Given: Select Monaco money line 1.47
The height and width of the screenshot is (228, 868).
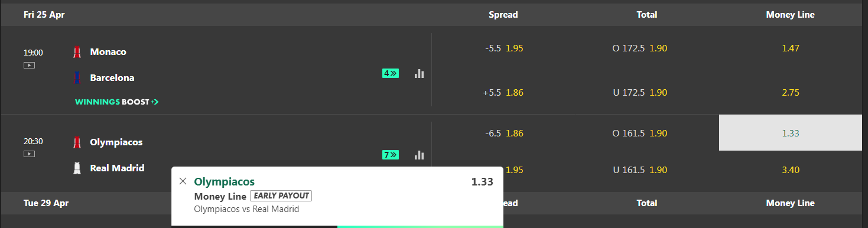Looking at the screenshot, I should [x=790, y=48].
